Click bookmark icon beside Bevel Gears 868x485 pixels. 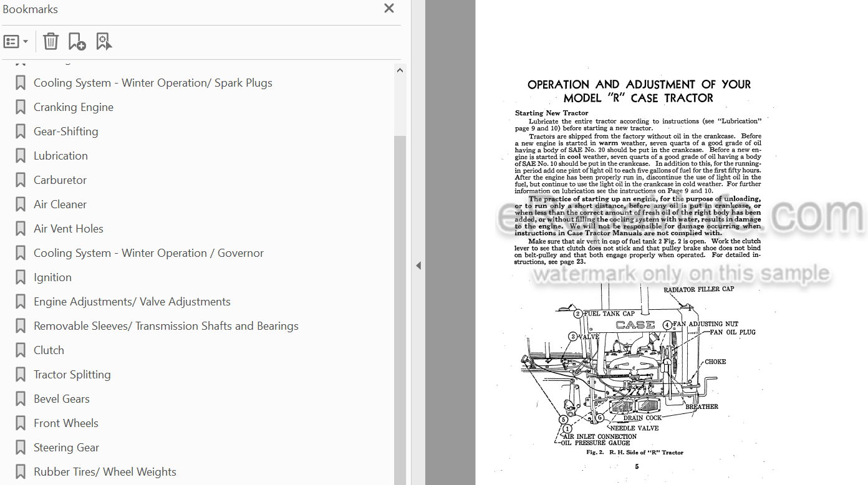tap(21, 399)
